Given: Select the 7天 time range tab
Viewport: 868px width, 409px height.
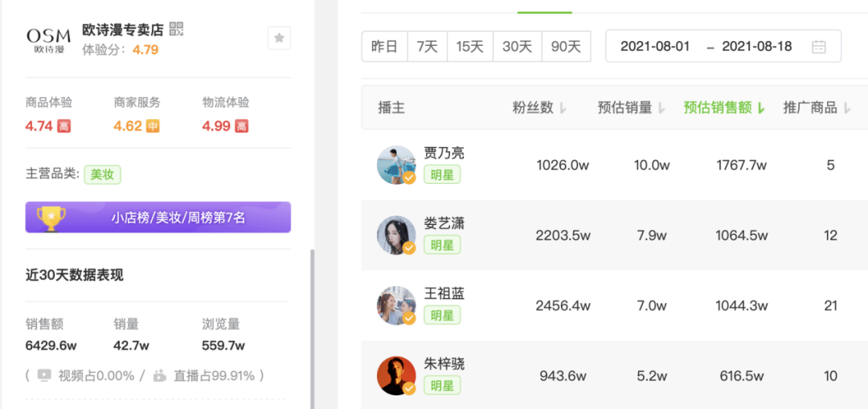Looking at the screenshot, I should pyautogui.click(x=428, y=47).
